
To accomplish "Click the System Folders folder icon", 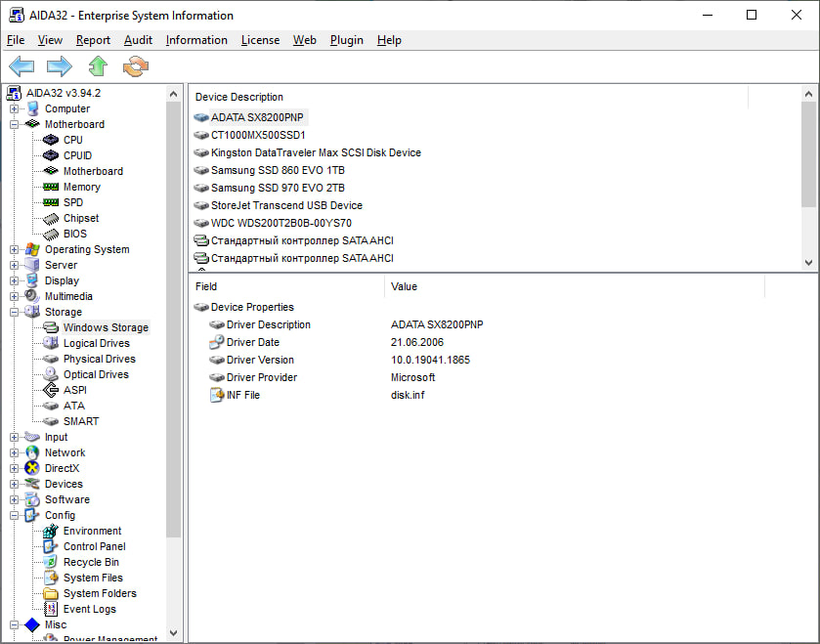I will pos(51,594).
